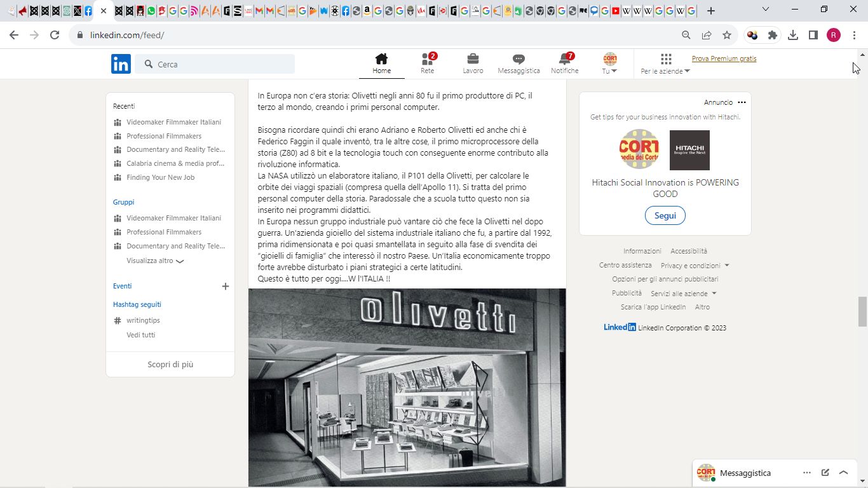
Task: Click the Informazioni footer link
Action: pos(642,251)
